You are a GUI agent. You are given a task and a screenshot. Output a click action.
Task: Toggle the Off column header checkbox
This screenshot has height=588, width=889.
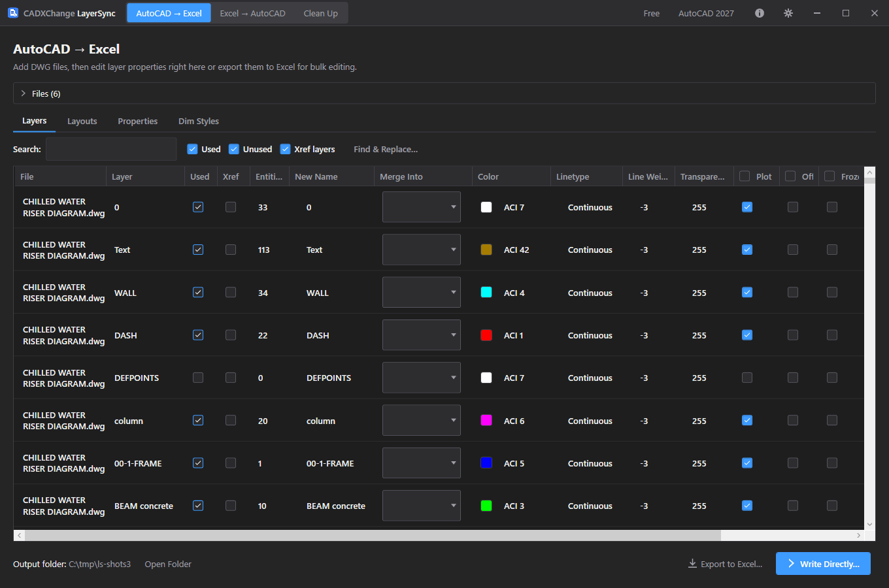tap(790, 176)
